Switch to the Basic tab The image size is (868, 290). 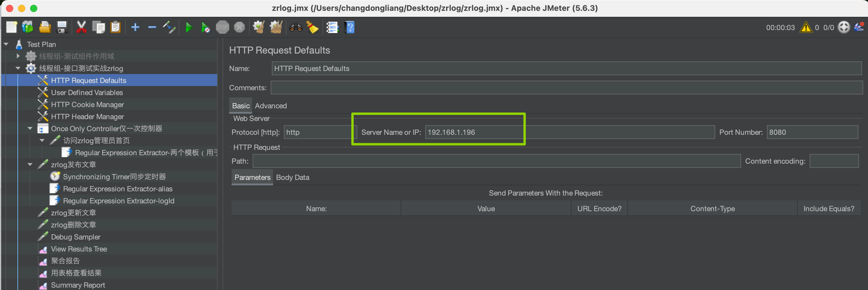[241, 106]
